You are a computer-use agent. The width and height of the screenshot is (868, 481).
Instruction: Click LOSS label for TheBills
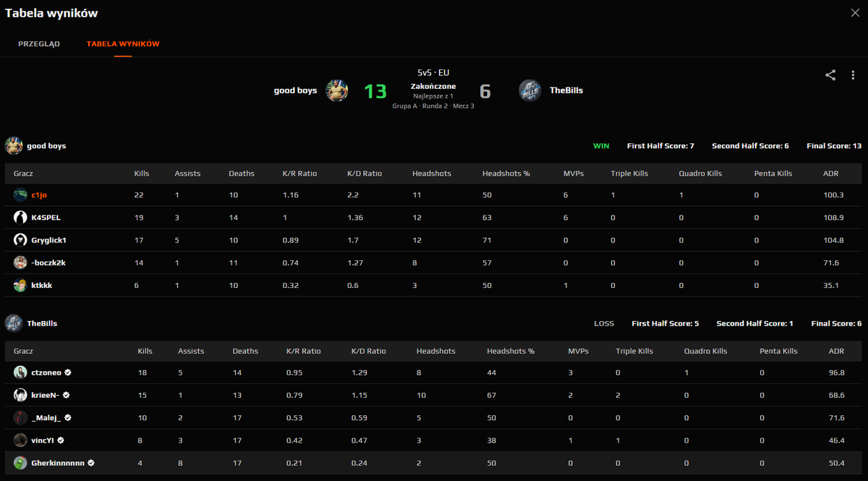(x=604, y=324)
